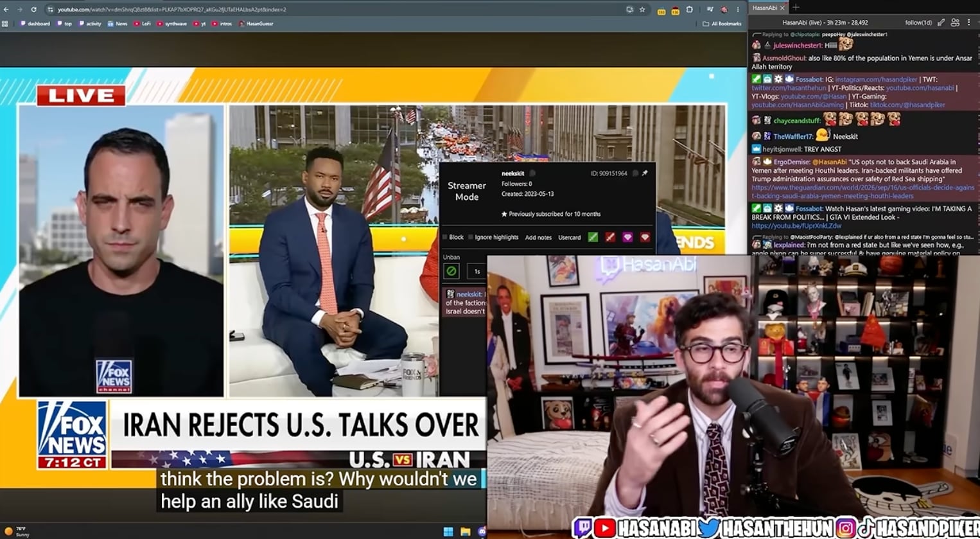The height and width of the screenshot is (539, 980).
Task: Pin the neekskit usercard popup
Action: 645,173
